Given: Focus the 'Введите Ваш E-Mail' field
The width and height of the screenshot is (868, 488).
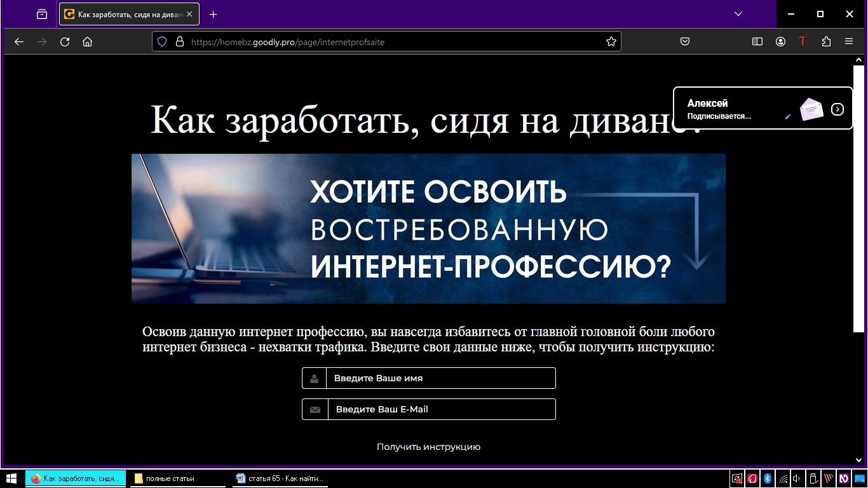Looking at the screenshot, I should coord(429,409).
